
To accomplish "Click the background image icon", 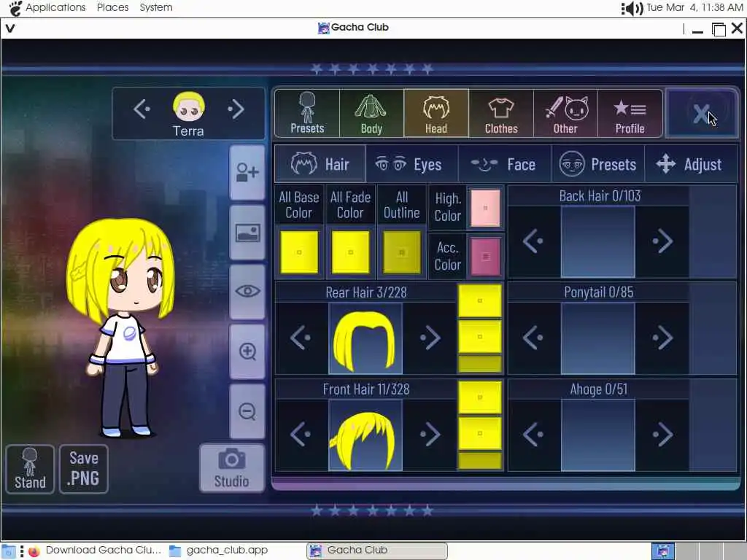I will click(x=247, y=233).
